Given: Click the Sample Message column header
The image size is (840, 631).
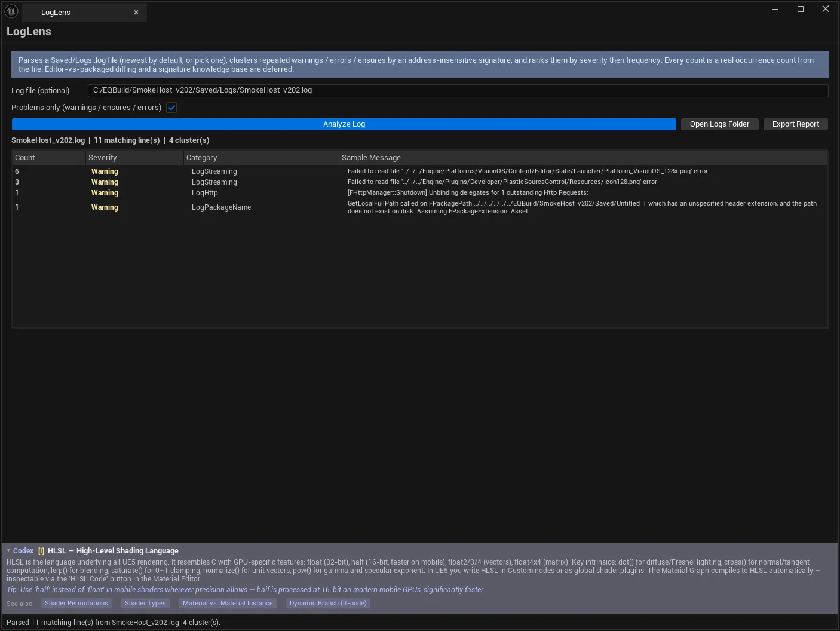Looking at the screenshot, I should (x=583, y=158).
